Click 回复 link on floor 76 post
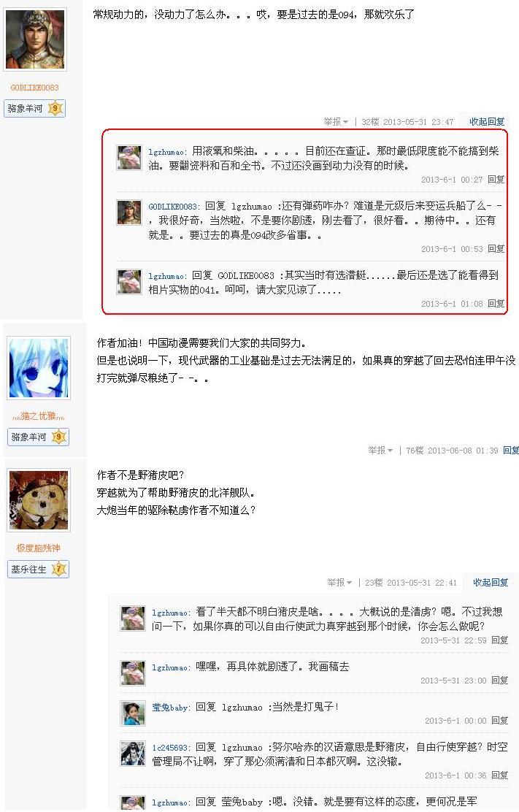The width and height of the screenshot is (519, 812). 511,451
